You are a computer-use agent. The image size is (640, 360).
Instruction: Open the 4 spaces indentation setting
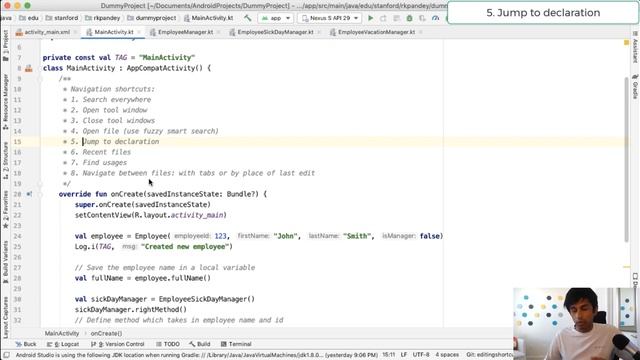click(447, 355)
